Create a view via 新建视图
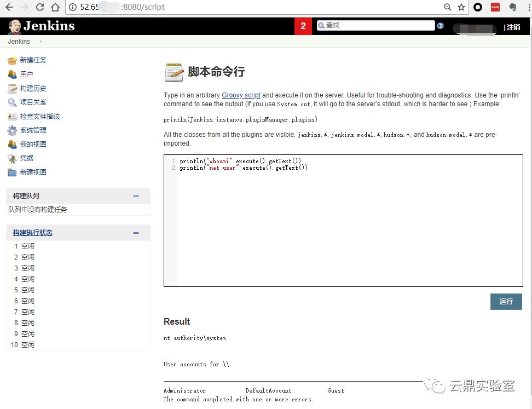 coord(34,172)
